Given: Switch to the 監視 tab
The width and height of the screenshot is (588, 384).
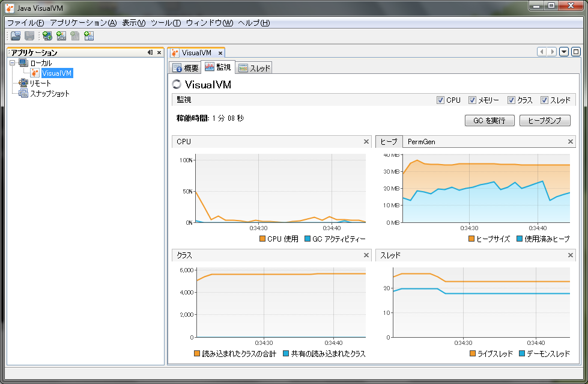Looking at the screenshot, I should coord(218,67).
